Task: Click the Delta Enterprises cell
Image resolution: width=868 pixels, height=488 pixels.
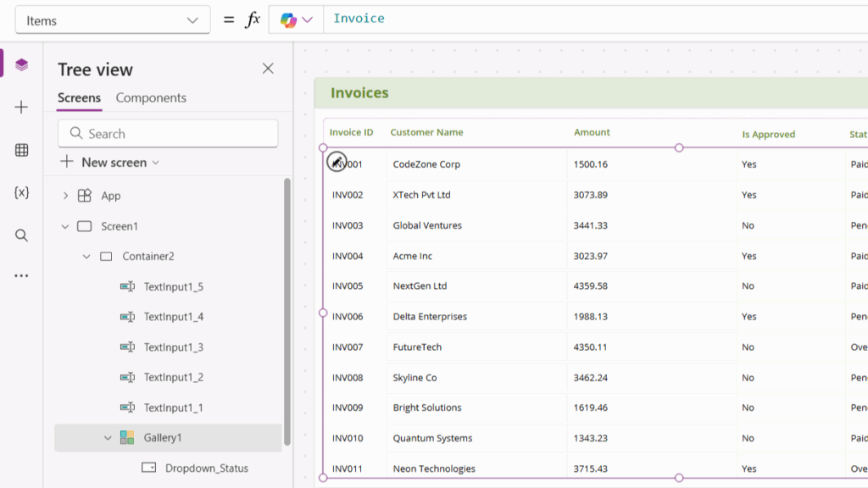Action: [430, 317]
